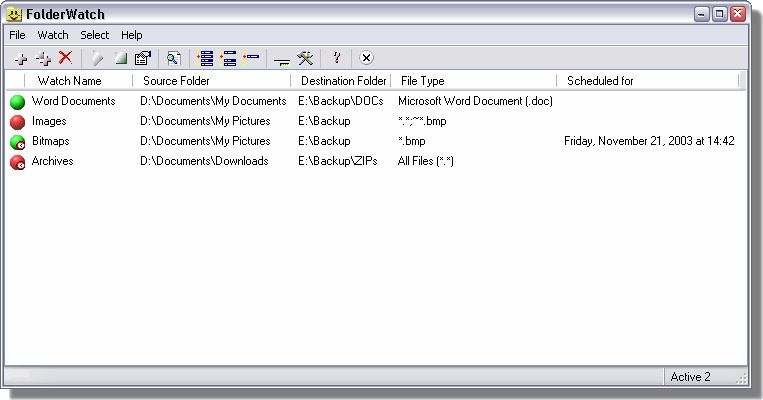
Task: Click the select all rows list icon
Action: (x=205, y=58)
